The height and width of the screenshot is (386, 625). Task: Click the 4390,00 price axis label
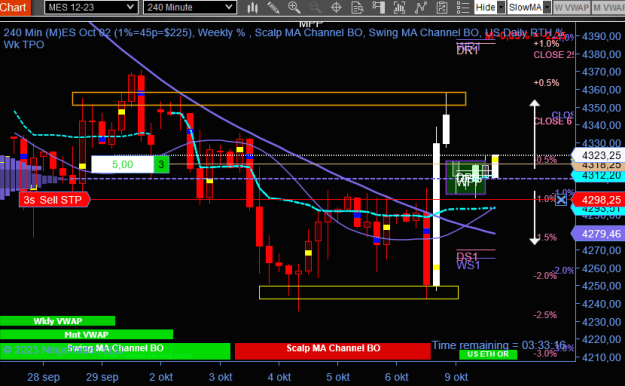click(x=601, y=36)
